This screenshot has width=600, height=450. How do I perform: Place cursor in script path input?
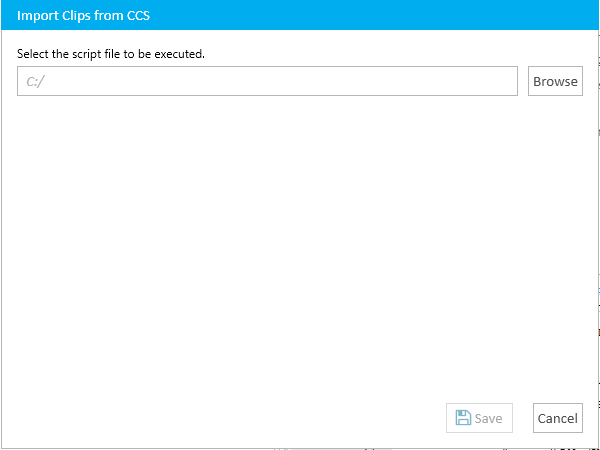(x=267, y=81)
